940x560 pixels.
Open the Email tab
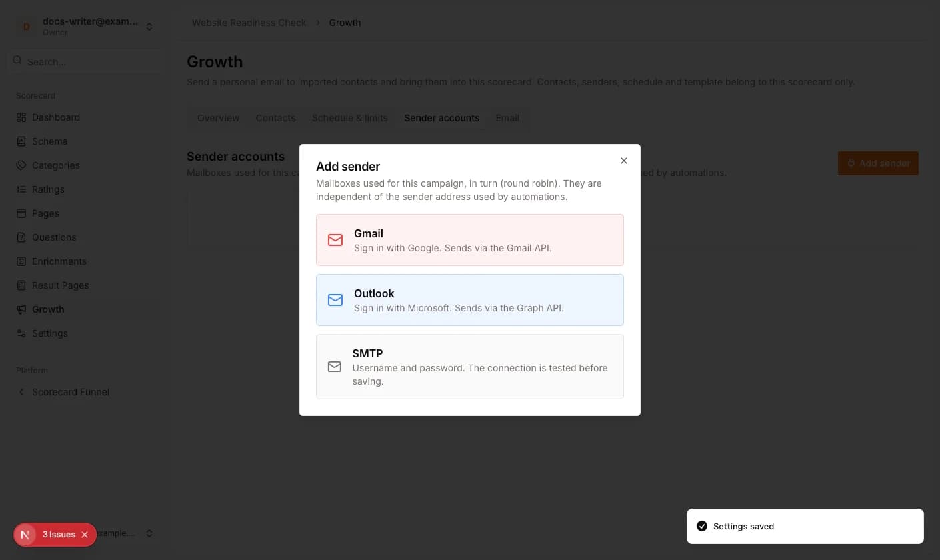pyautogui.click(x=507, y=118)
